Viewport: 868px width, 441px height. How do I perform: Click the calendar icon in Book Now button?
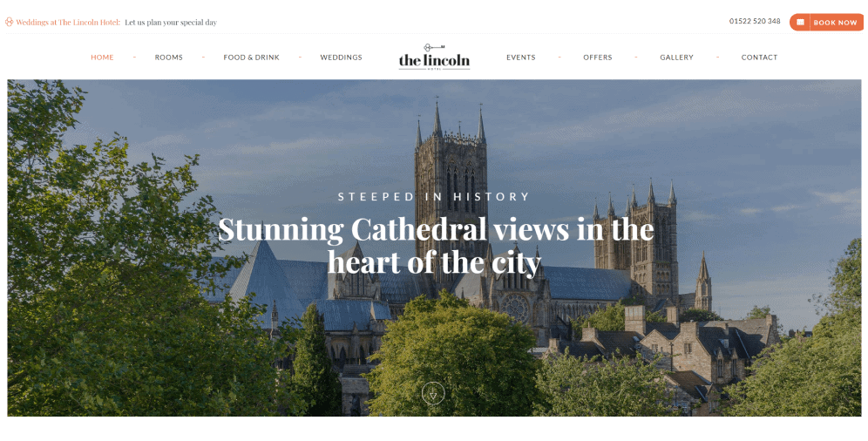(x=800, y=22)
